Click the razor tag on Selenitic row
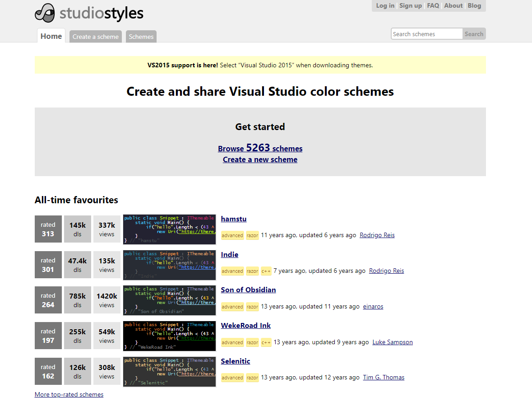The height and width of the screenshot is (402, 532). pos(252,378)
